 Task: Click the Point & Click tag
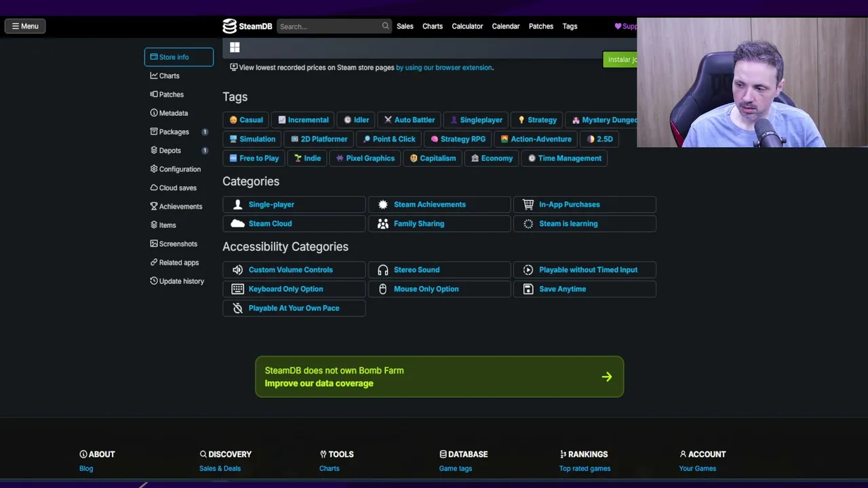(389, 139)
